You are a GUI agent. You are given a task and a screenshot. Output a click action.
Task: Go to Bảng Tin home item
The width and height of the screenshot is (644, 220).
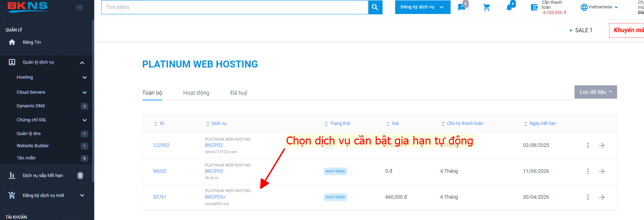[x=32, y=42]
